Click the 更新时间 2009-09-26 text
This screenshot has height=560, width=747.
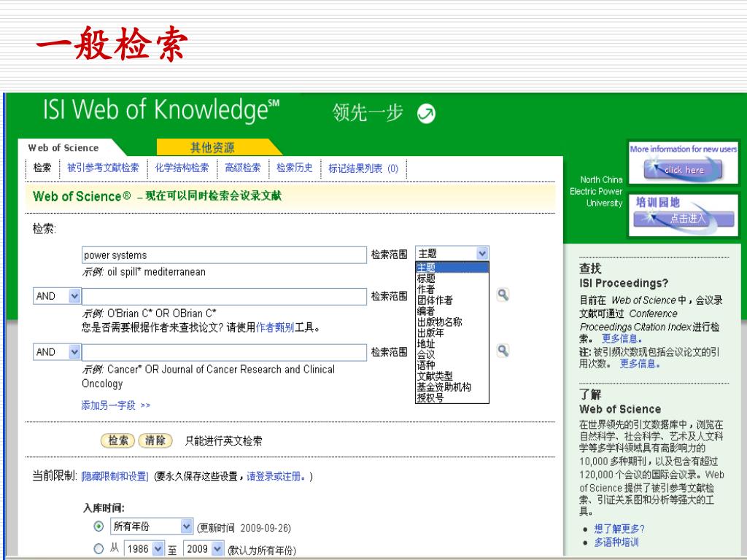point(244,528)
